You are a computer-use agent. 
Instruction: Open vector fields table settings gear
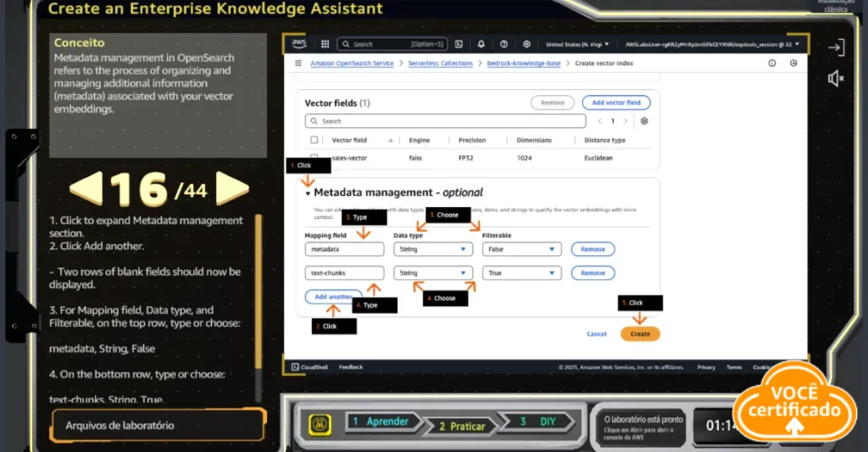click(x=644, y=120)
